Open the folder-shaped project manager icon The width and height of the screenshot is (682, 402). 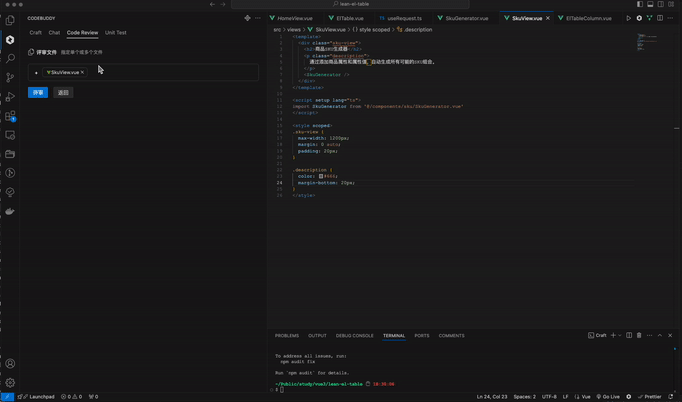pyautogui.click(x=10, y=154)
